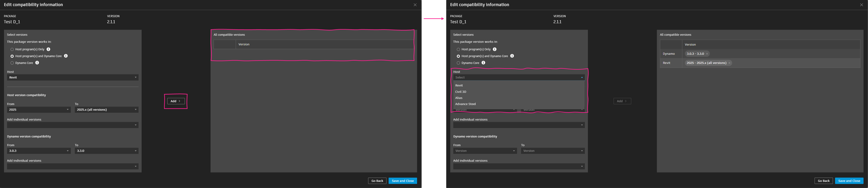Click info icon beside right Host program(s) and Dynamo Core
Viewport: 868px width, 188px height.
[x=512, y=56]
